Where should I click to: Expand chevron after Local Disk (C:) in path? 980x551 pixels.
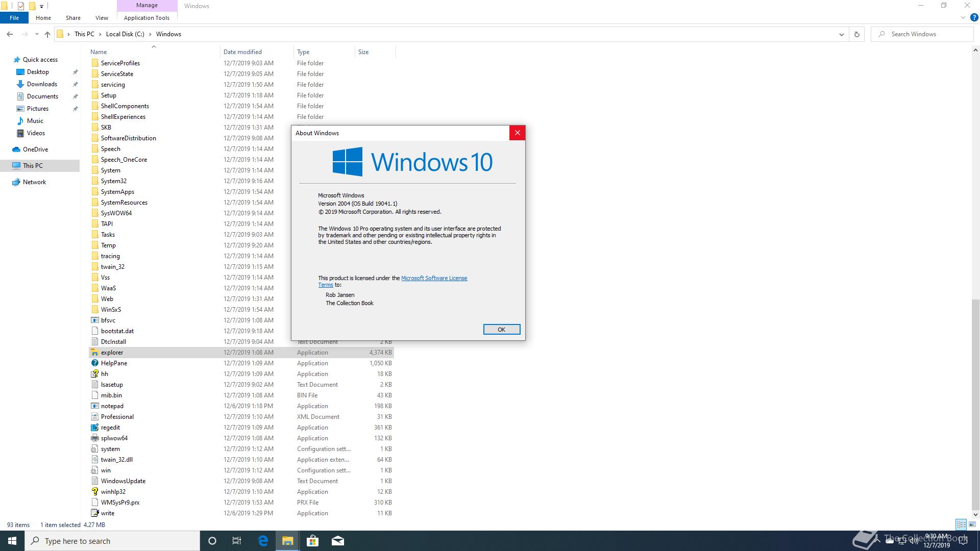click(150, 34)
